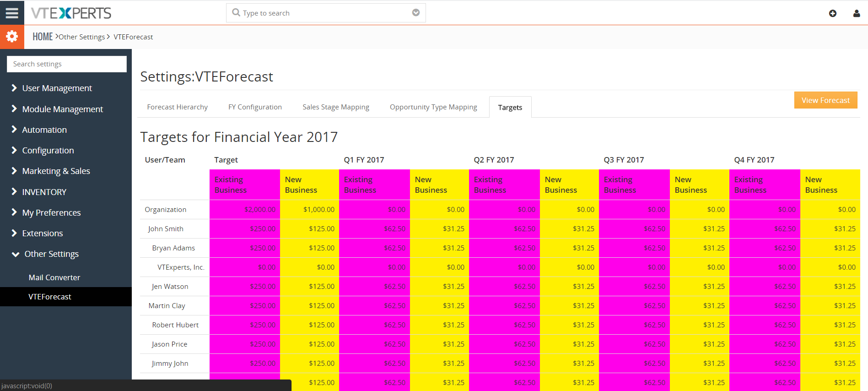
Task: Open the hamburger main menu
Action: (12, 13)
